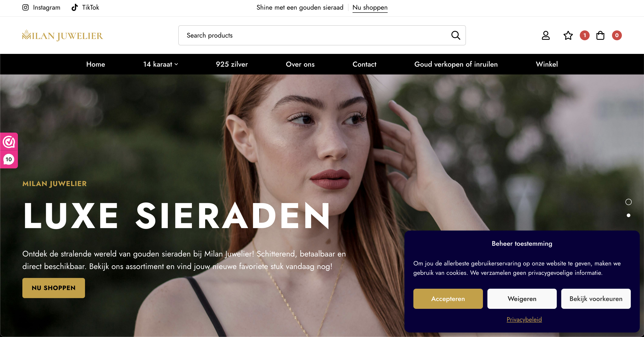Select the second slide indicator dot
644x337 pixels.
(x=628, y=215)
